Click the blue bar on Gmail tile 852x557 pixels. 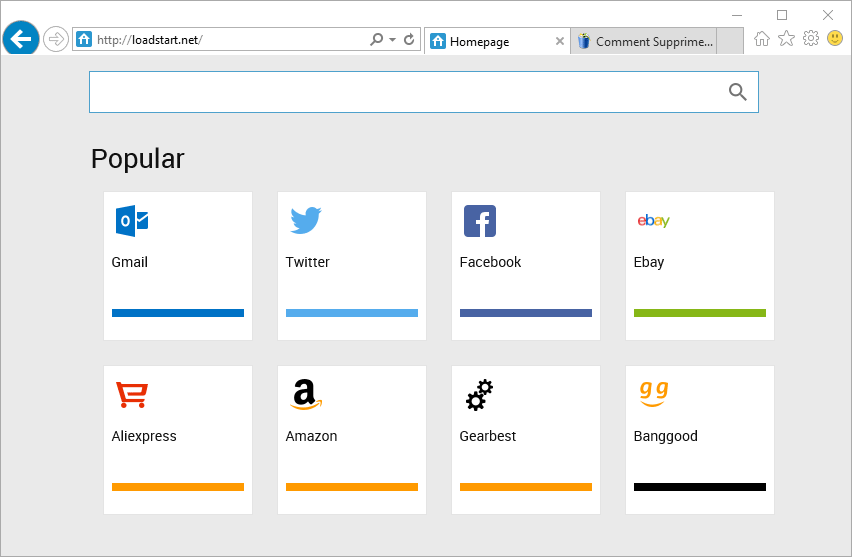178,313
